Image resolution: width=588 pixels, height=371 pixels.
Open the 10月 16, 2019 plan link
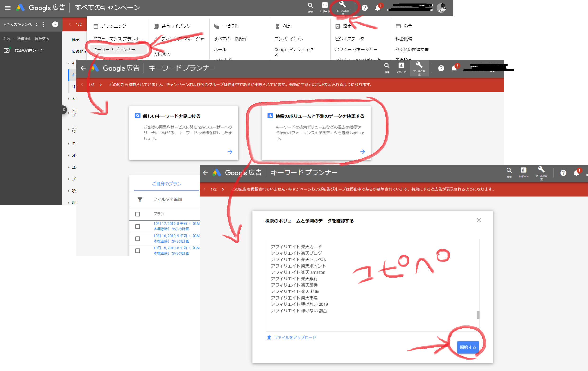(176, 238)
